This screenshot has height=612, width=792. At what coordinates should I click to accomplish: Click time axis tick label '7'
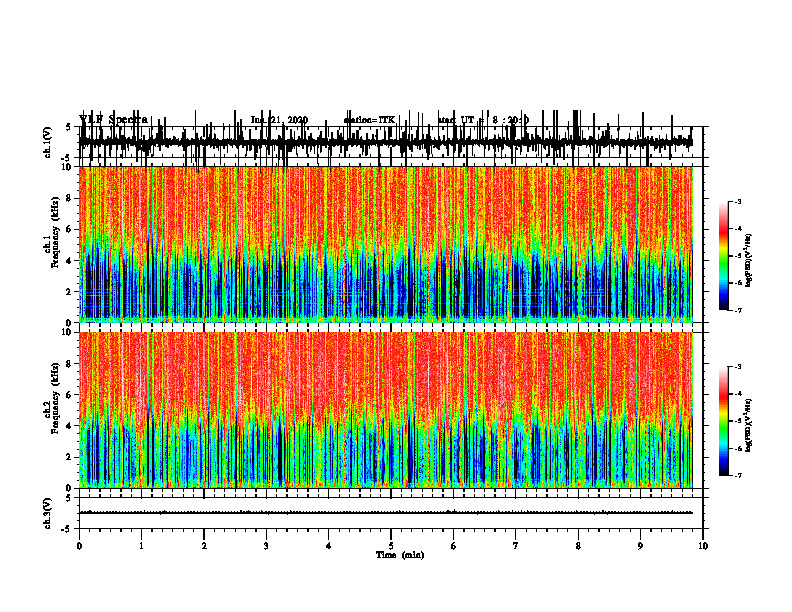coord(516,546)
